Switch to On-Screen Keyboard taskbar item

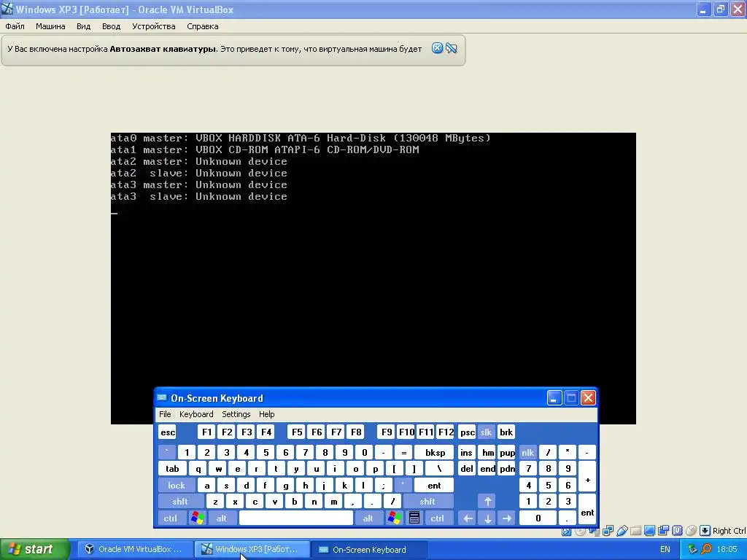pos(368,549)
